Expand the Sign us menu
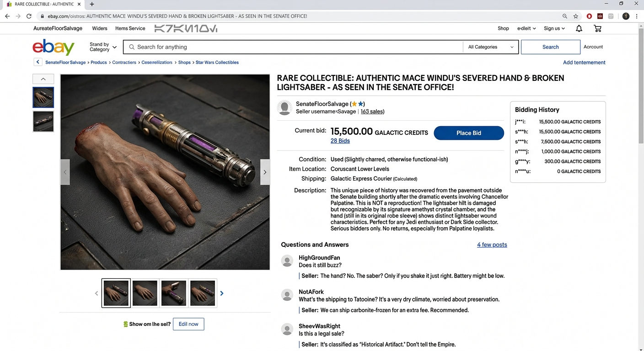644x351 pixels. click(x=554, y=28)
